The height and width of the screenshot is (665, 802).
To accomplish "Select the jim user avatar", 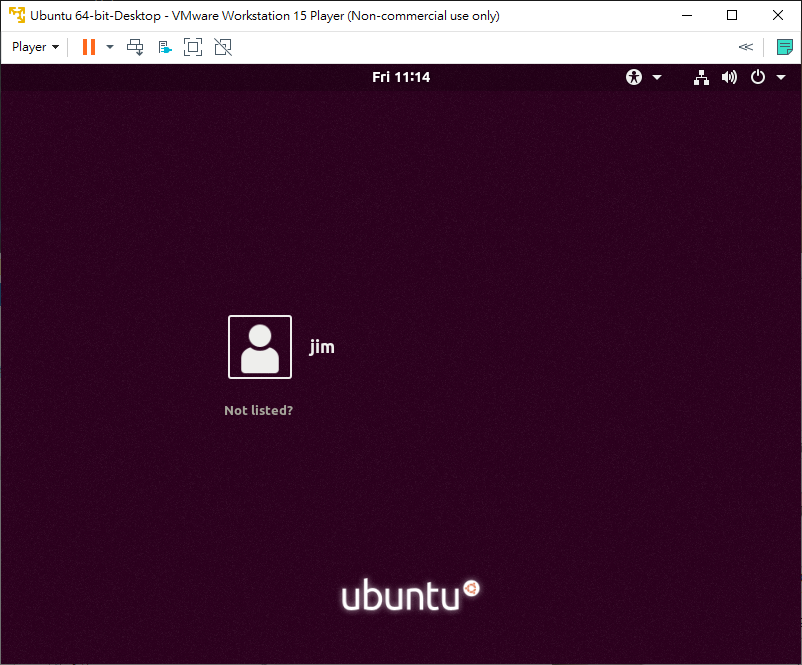I will point(260,347).
